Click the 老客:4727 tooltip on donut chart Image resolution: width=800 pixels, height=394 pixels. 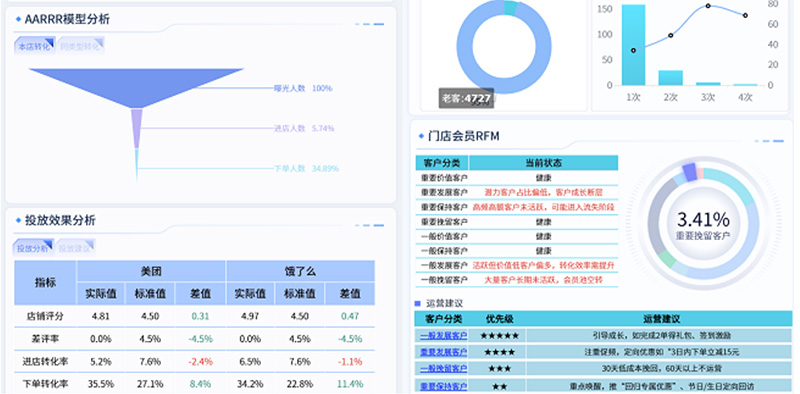[x=466, y=98]
